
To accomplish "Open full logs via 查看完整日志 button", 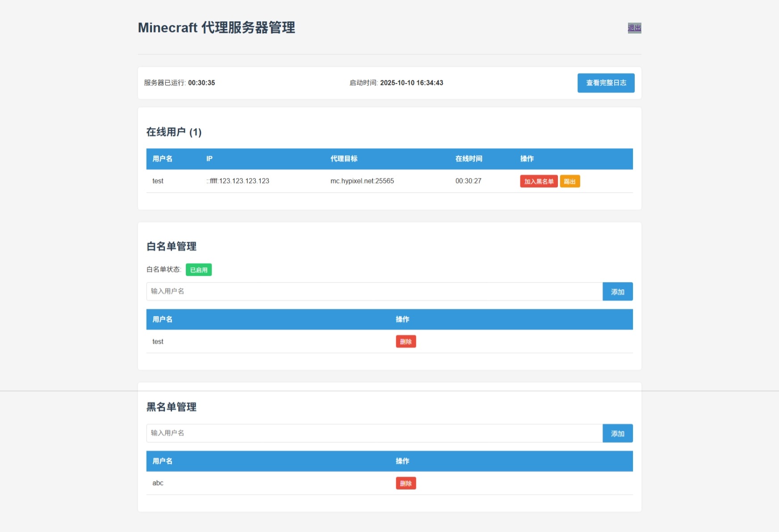I will point(606,83).
